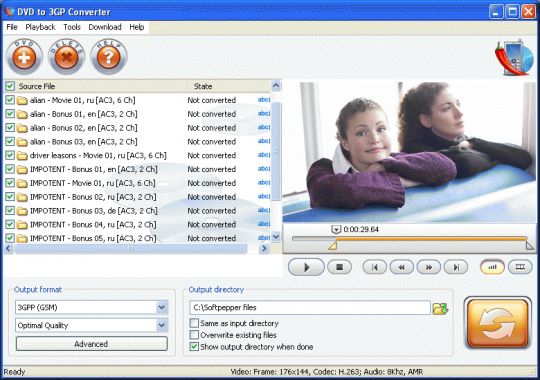The width and height of the screenshot is (540, 380).
Task: Start conversion with the orange Convert button
Action: (497, 323)
